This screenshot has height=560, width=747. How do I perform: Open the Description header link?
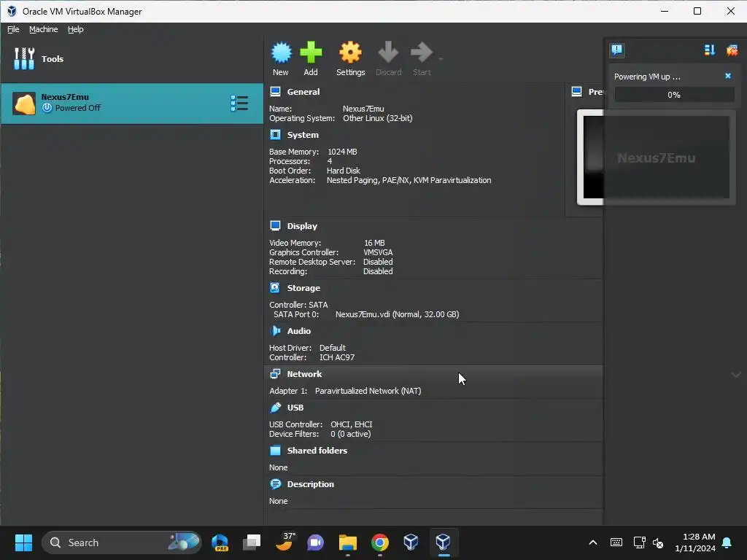[310, 484]
